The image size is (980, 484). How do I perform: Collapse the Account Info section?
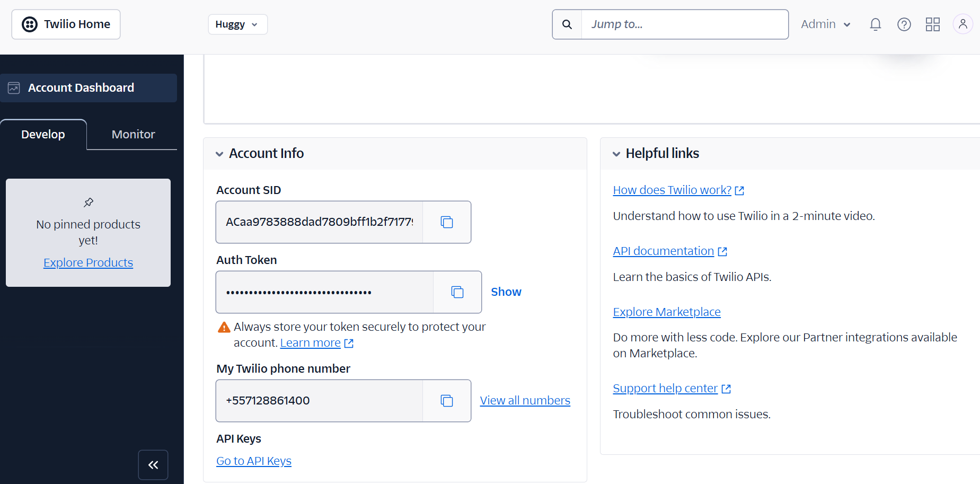click(x=219, y=154)
